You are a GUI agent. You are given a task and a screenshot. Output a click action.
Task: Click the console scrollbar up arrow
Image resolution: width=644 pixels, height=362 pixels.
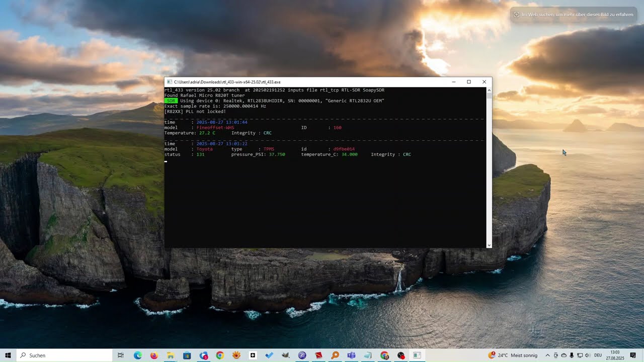[489, 90]
